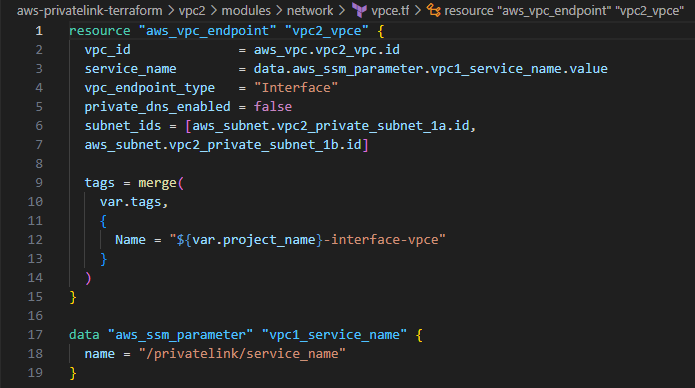Click aws_subnet.vpc2_private_subnet_1b.id reference
This screenshot has height=388, width=695.
pos(223,145)
